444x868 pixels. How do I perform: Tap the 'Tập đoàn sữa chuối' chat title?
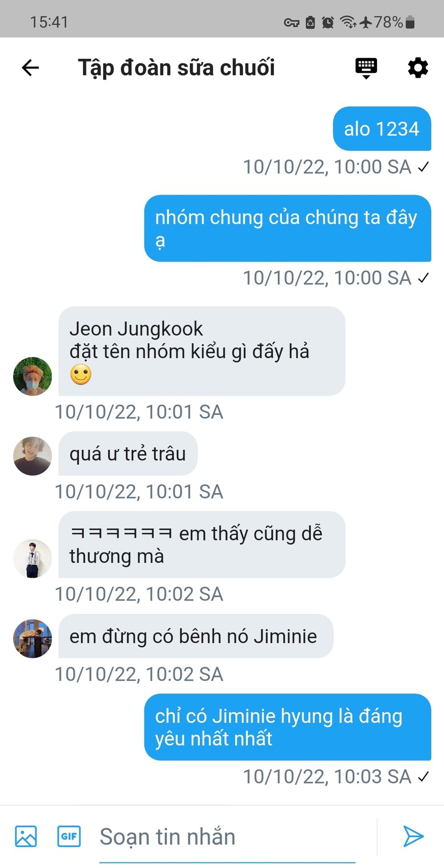point(176,68)
